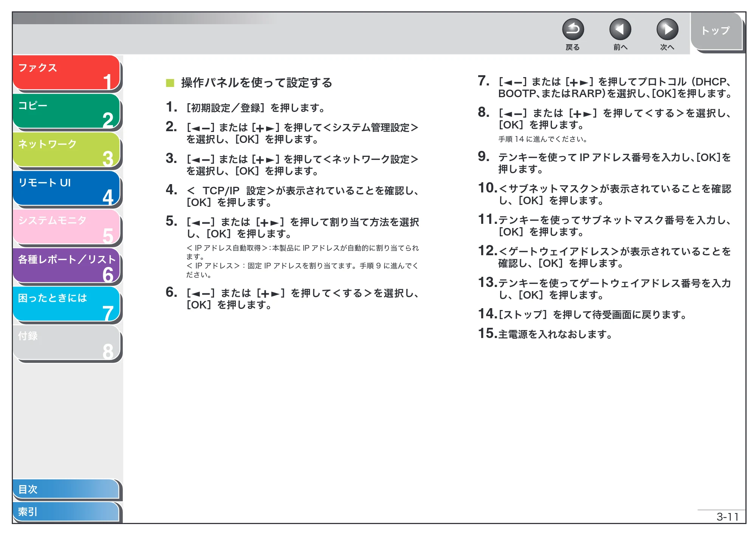The width and height of the screenshot is (756, 535).
Task: Open chapter 5 システムモニタ tab
Action: (67, 227)
